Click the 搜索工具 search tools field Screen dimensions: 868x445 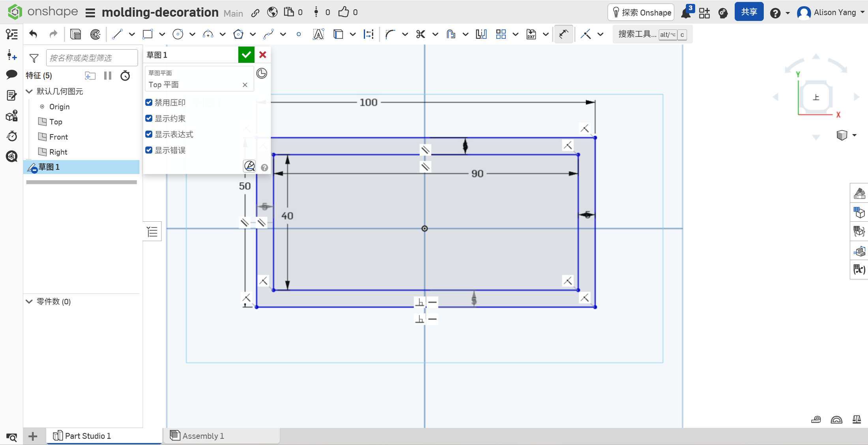coord(653,34)
